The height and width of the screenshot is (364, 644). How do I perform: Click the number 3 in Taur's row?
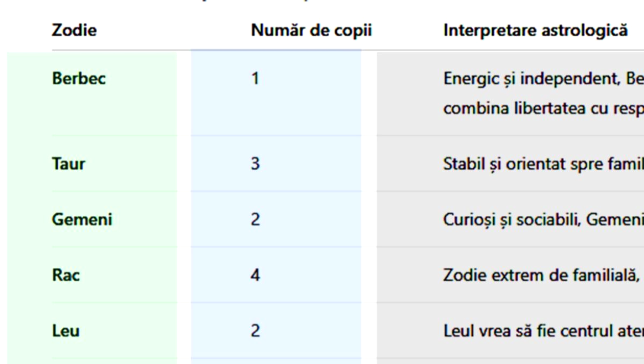point(255,164)
